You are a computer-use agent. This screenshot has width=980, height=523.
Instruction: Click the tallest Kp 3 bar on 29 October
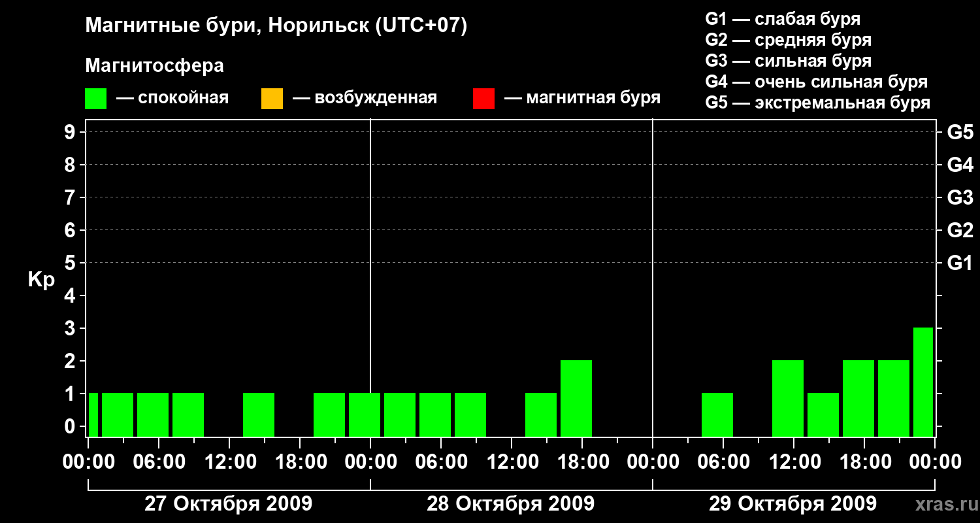point(923,382)
